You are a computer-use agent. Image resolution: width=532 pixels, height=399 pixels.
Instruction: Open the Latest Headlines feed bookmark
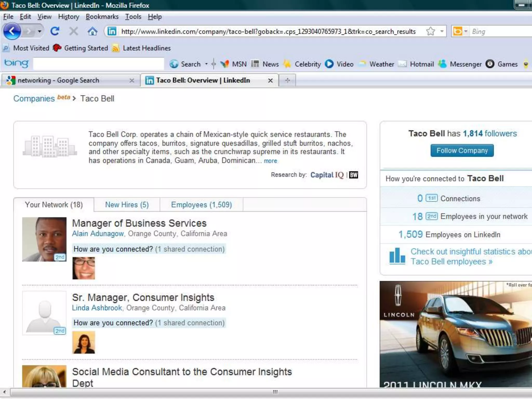[x=141, y=48]
